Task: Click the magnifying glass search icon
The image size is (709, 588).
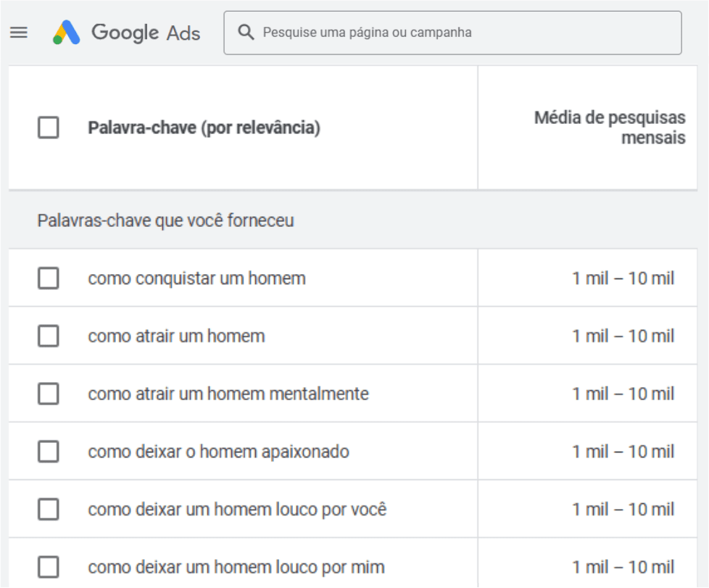Action: click(246, 33)
